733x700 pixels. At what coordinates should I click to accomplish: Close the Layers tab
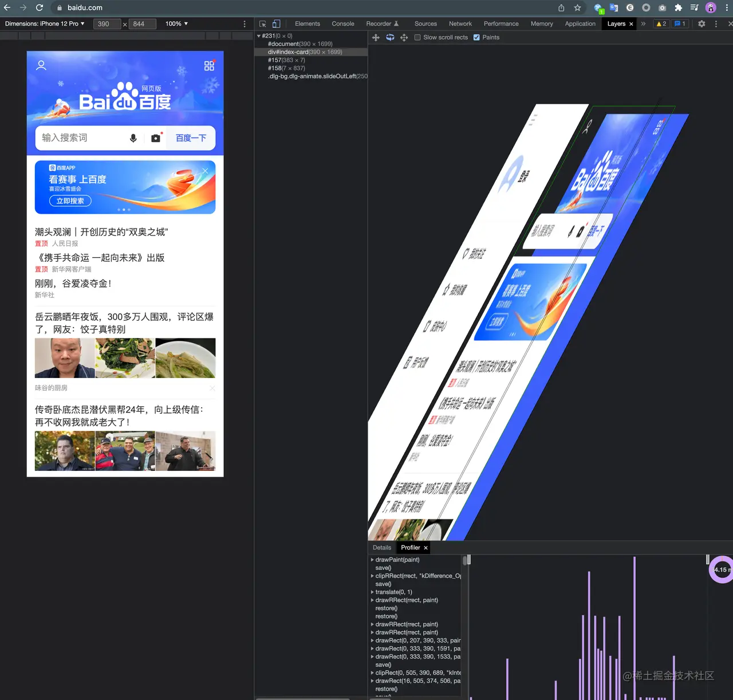[631, 24]
